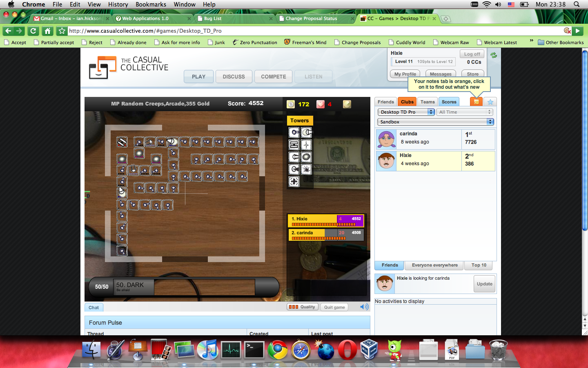Screen dimensions: 588x368
Task: Select the starburst tower icon
Action: 306,169
